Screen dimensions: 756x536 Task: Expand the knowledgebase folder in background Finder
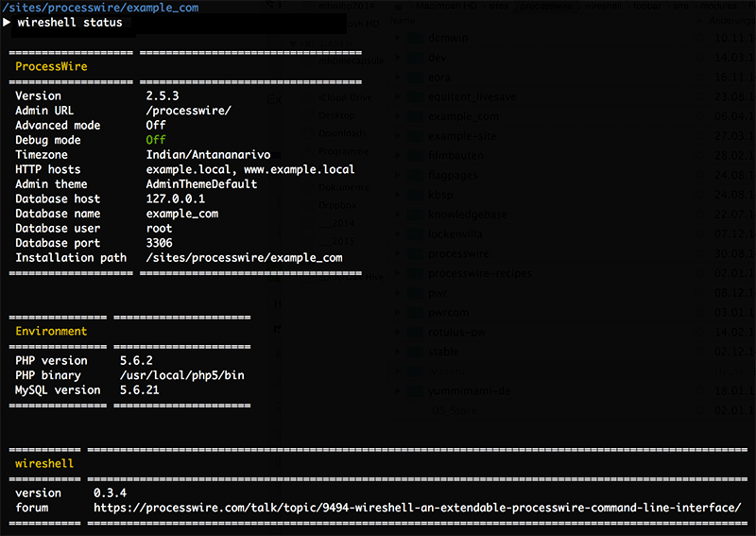(397, 215)
